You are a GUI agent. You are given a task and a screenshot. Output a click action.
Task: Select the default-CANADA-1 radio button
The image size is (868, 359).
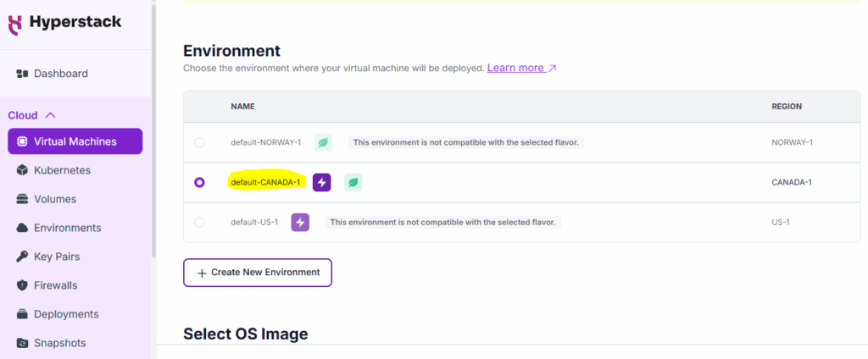199,182
